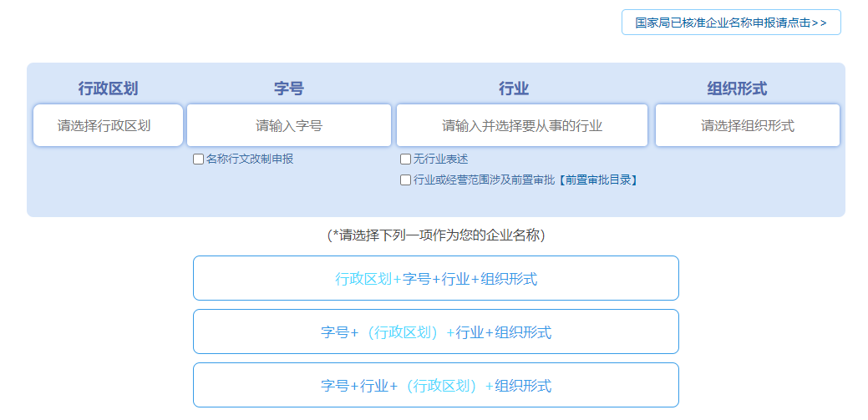Open the 请选择组织形式 selector

(748, 125)
